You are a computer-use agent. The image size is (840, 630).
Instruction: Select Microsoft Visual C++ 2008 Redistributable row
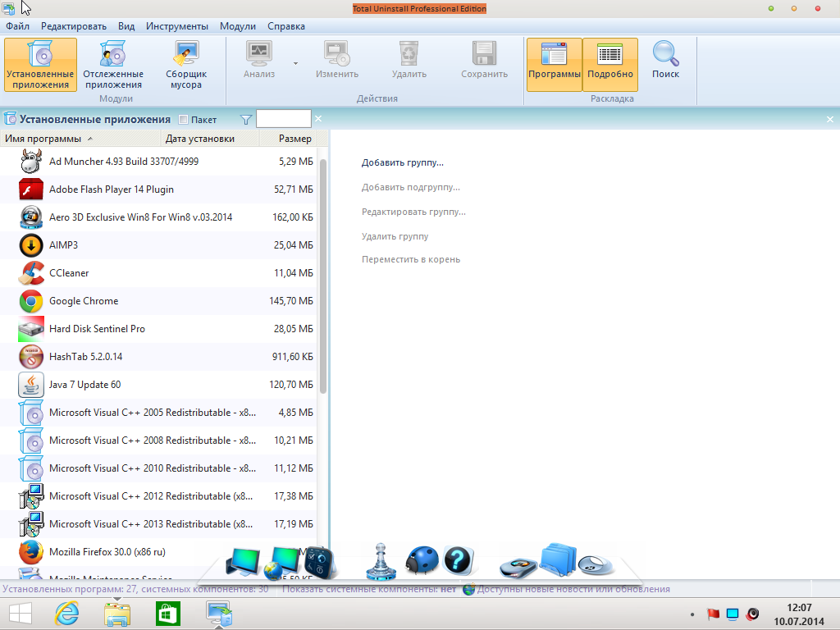tap(158, 441)
